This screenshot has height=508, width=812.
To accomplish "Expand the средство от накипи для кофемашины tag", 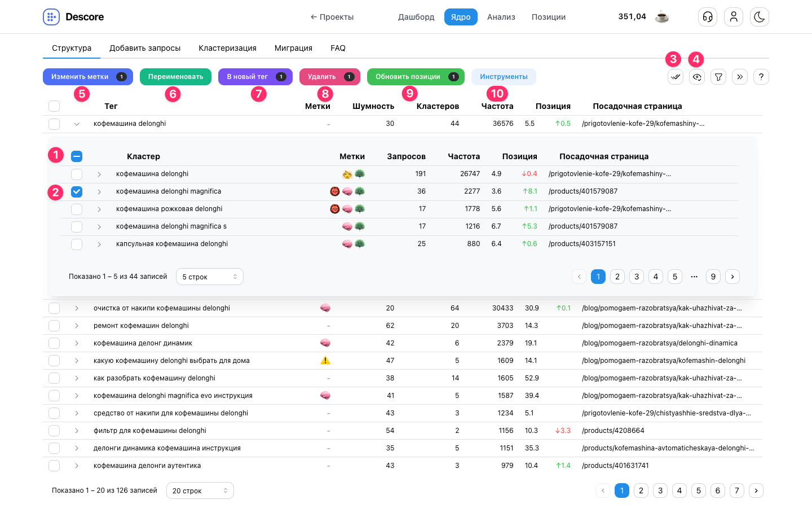I will [77, 413].
